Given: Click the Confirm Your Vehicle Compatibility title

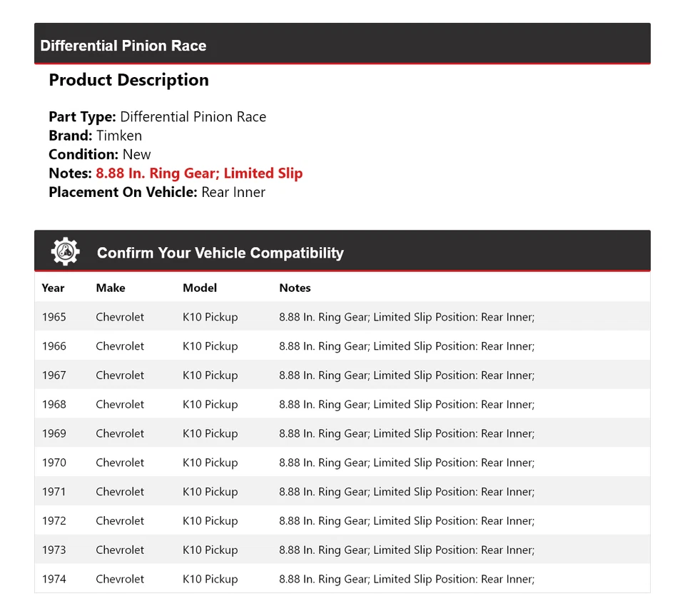Looking at the screenshot, I should [x=220, y=253].
